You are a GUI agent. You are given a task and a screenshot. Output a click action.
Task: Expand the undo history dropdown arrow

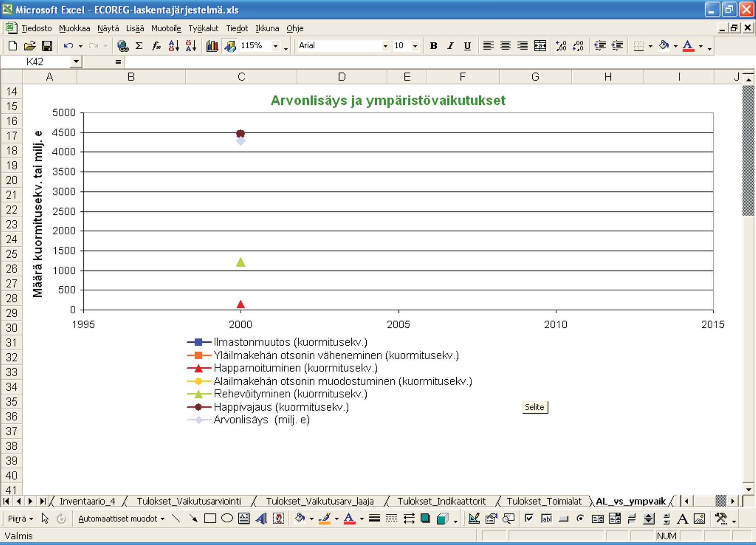click(x=80, y=46)
